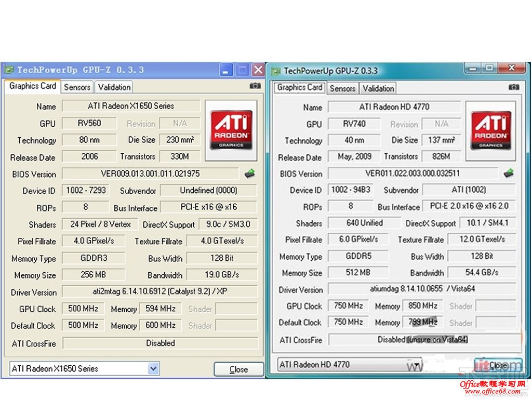532x399 pixels.
Task: Click Pixel Fillrate value 4.0 GPixel/s
Action: pos(94,241)
